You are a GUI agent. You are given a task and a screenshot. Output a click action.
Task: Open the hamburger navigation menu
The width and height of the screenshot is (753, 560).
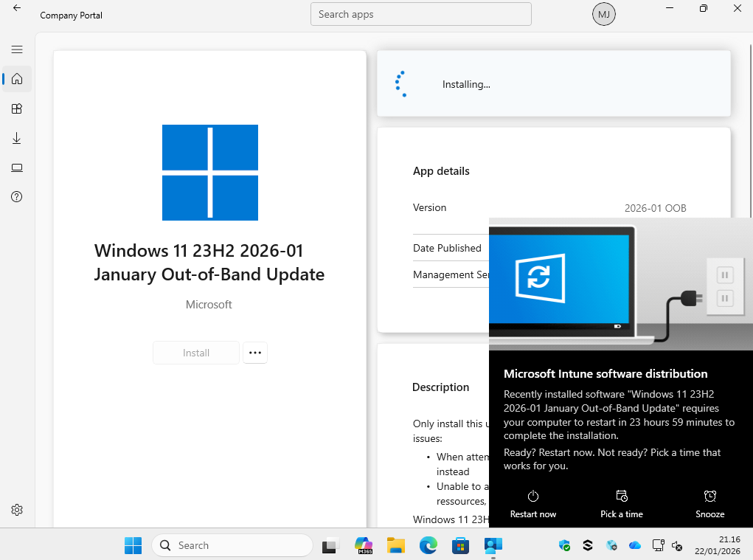click(x=17, y=49)
